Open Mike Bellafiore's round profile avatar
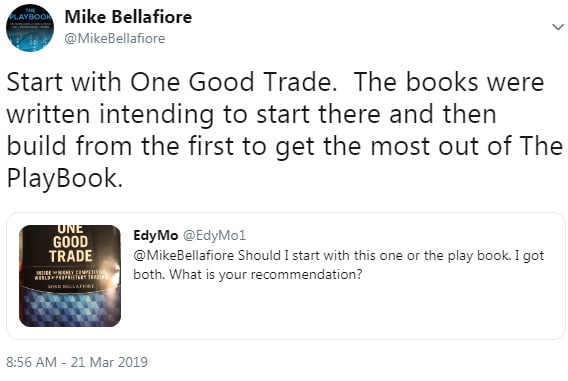 (30, 28)
